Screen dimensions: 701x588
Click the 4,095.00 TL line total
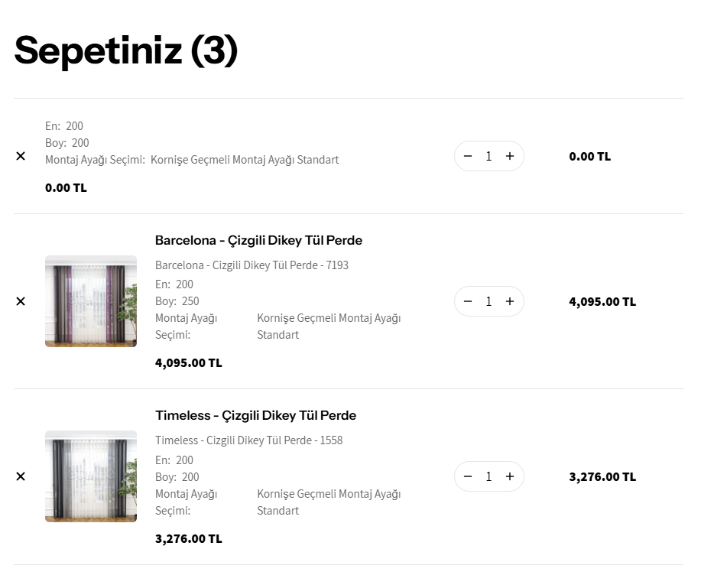click(602, 301)
